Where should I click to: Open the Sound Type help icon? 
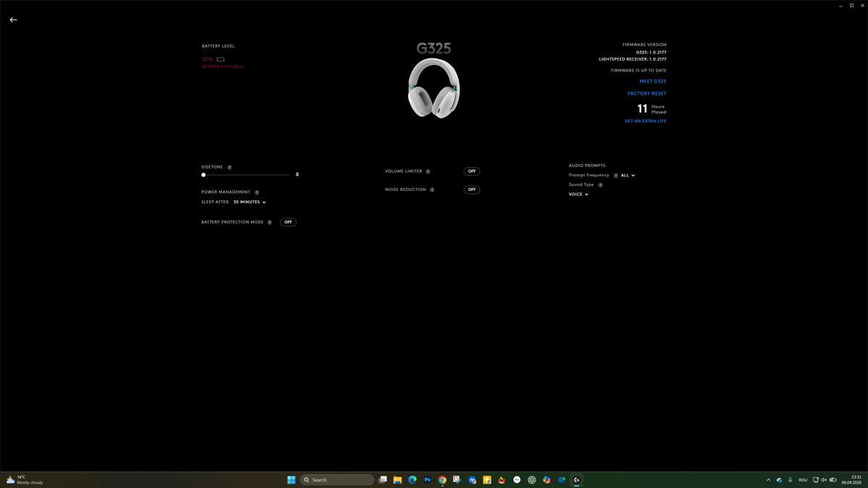[x=600, y=185]
